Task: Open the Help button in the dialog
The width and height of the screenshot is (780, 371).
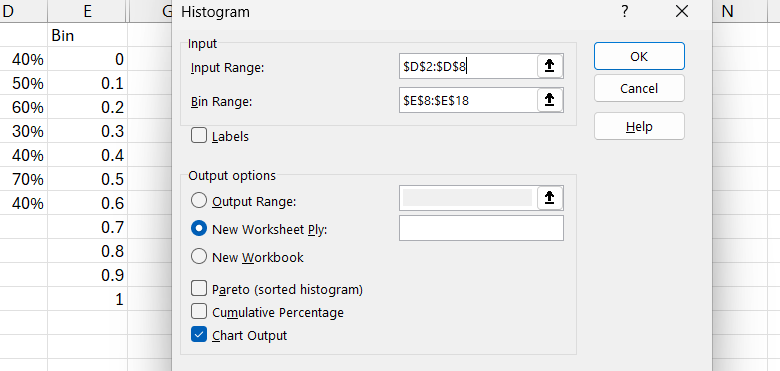Action: (x=639, y=126)
